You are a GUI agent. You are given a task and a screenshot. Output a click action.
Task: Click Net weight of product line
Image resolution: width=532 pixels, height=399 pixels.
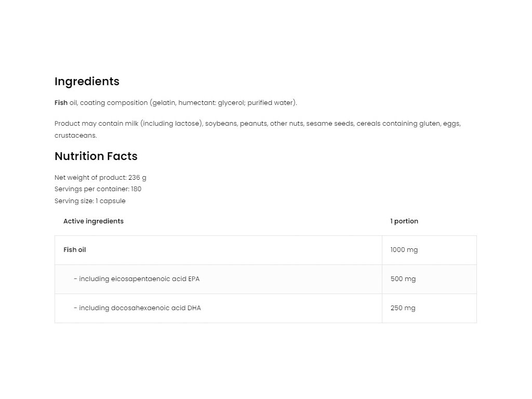click(x=100, y=178)
